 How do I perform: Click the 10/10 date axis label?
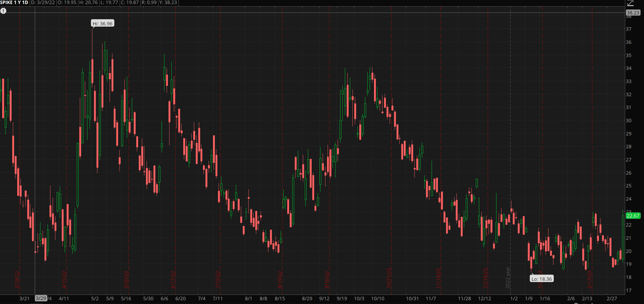[x=377, y=298]
